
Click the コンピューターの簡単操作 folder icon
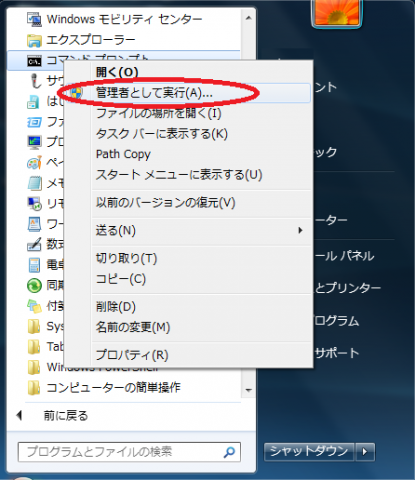[34, 388]
